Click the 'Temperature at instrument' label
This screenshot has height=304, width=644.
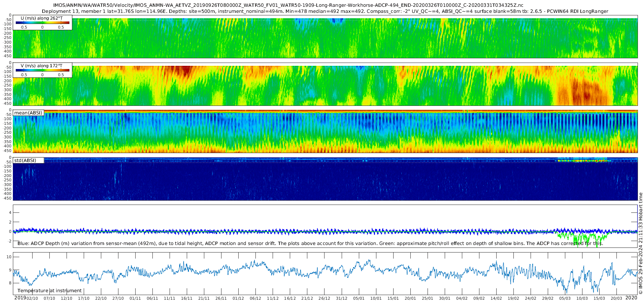[x=50, y=291]
